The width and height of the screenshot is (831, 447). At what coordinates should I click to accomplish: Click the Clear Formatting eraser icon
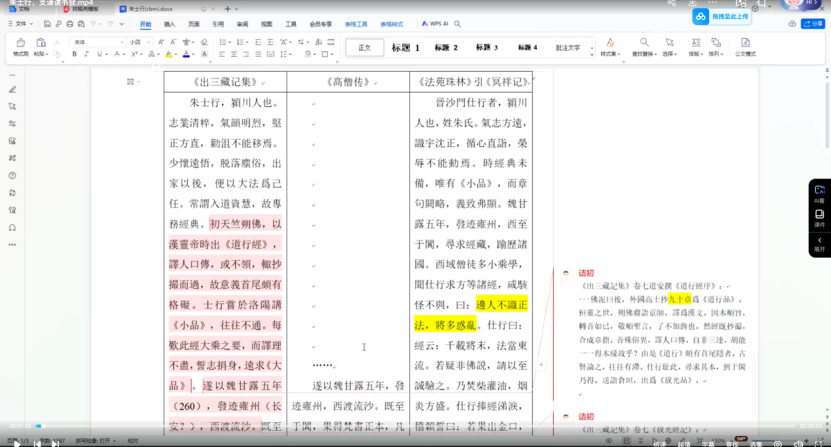point(204,42)
